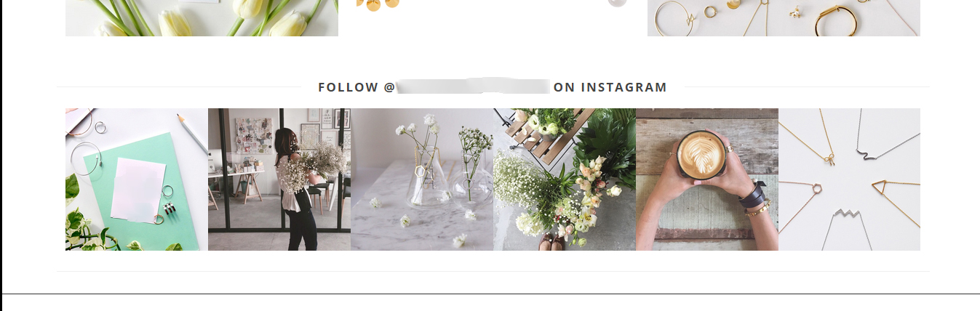The image size is (980, 311).
Task: Click the gold bracelets and rings image
Action: [784, 18]
